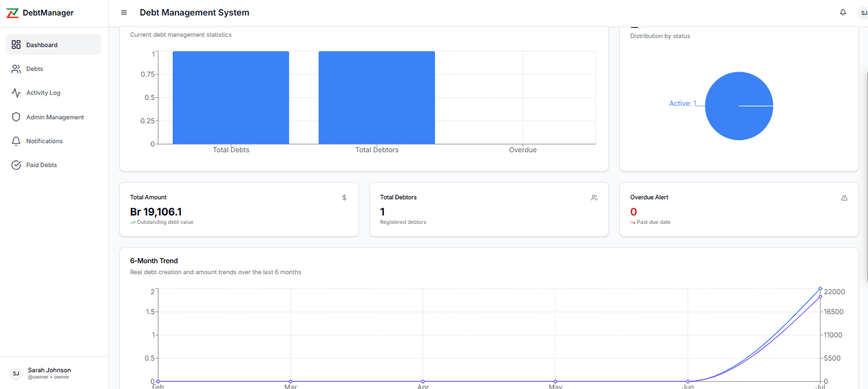868x389 pixels.
Task: Click the Apr data point on trend chart
Action: click(423, 381)
